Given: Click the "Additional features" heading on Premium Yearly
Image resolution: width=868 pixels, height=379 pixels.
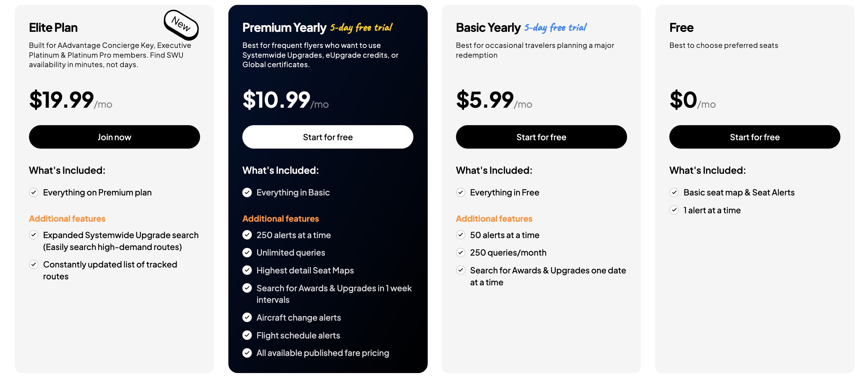Looking at the screenshot, I should (280, 218).
